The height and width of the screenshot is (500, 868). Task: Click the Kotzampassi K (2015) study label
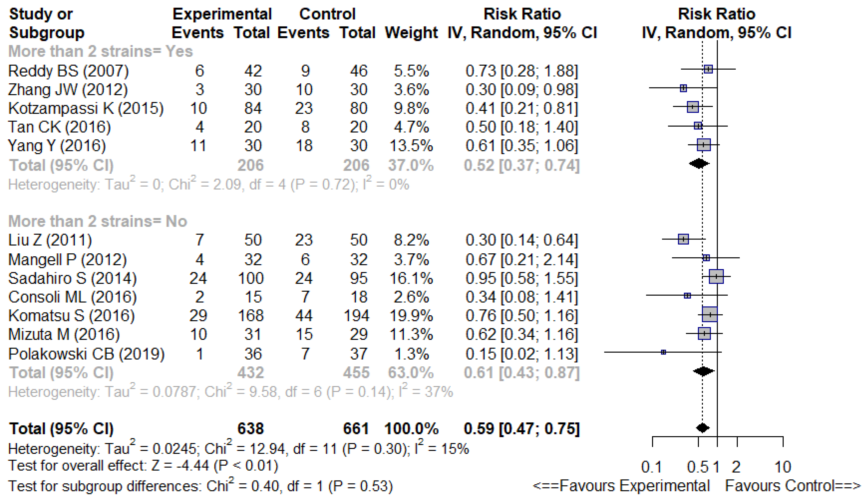(86, 108)
